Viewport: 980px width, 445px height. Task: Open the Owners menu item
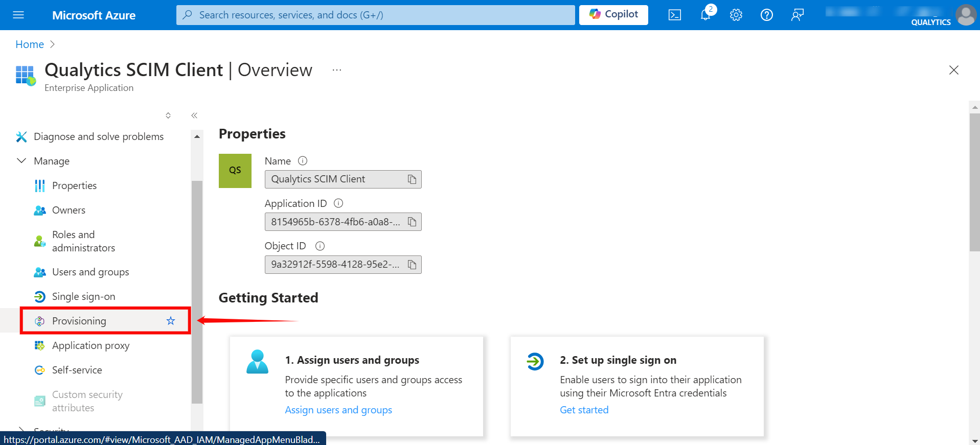(69, 210)
